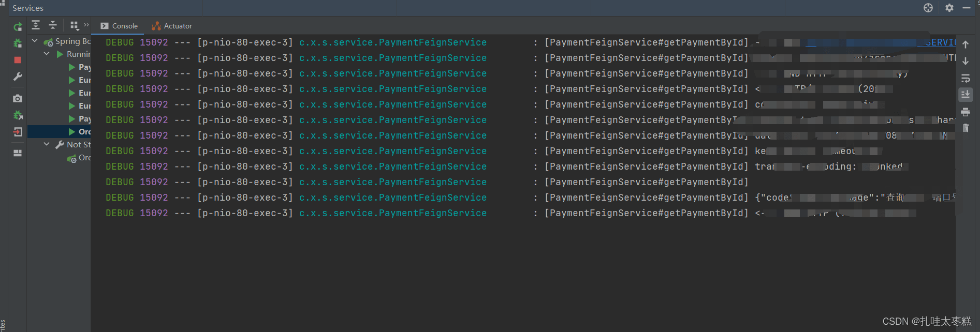Open Services panel gear settings

(x=949, y=8)
